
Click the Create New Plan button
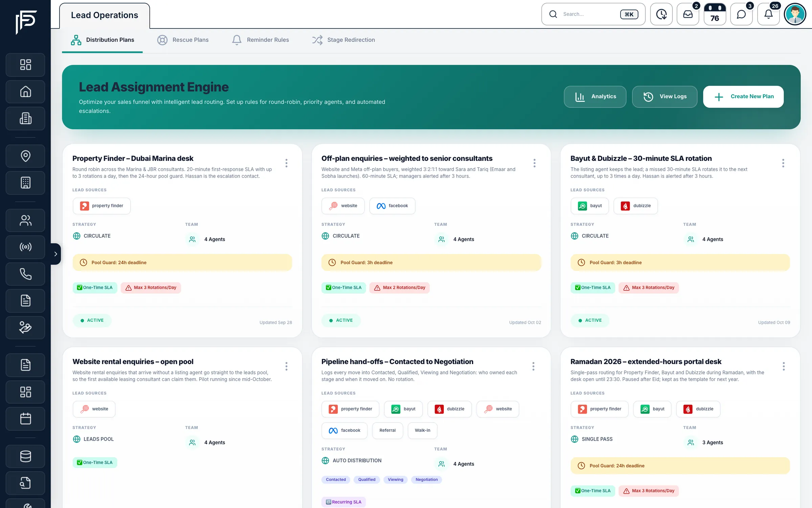pyautogui.click(x=743, y=97)
